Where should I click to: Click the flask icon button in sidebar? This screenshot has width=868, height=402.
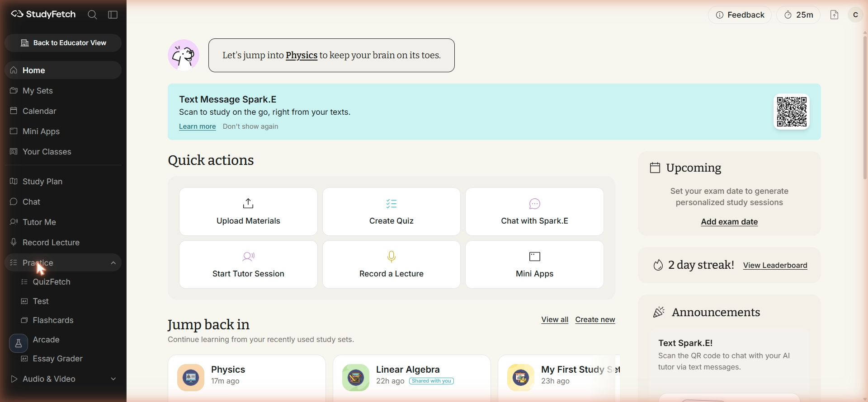[x=19, y=343]
